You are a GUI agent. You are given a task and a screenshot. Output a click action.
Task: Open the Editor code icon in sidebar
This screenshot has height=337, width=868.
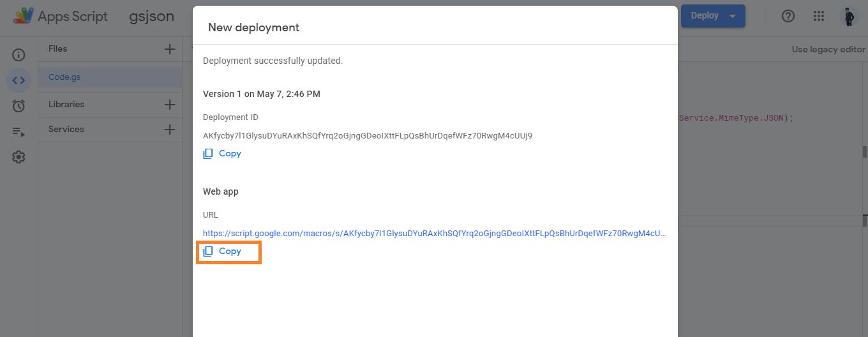pyautogui.click(x=19, y=80)
